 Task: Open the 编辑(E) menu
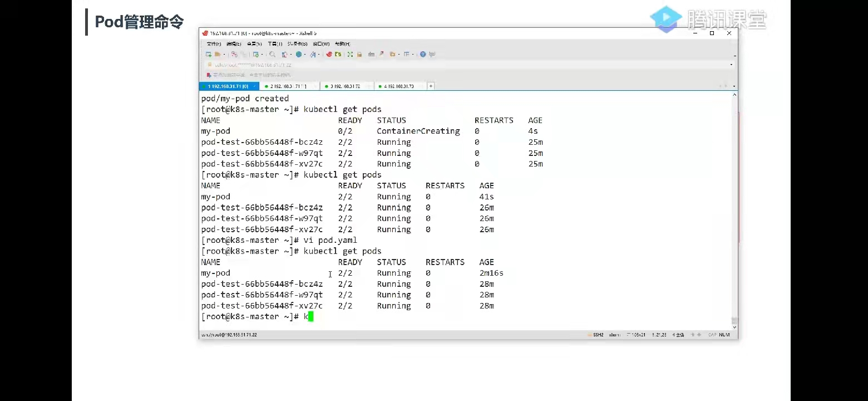234,44
